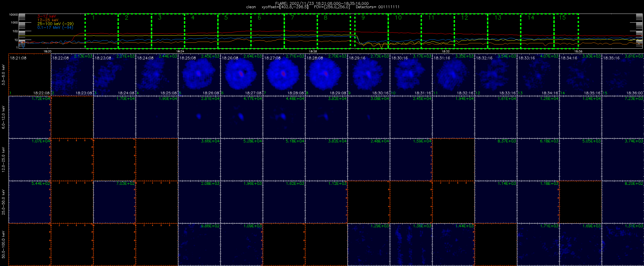Select interval 15 marker in the light curve

point(562,18)
